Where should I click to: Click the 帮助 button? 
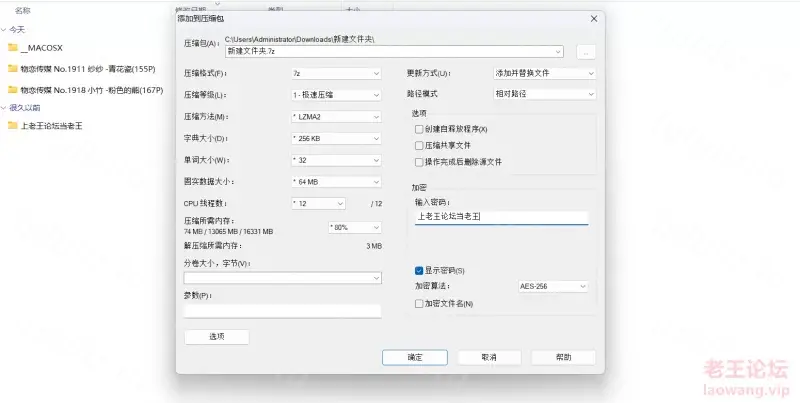(563, 358)
